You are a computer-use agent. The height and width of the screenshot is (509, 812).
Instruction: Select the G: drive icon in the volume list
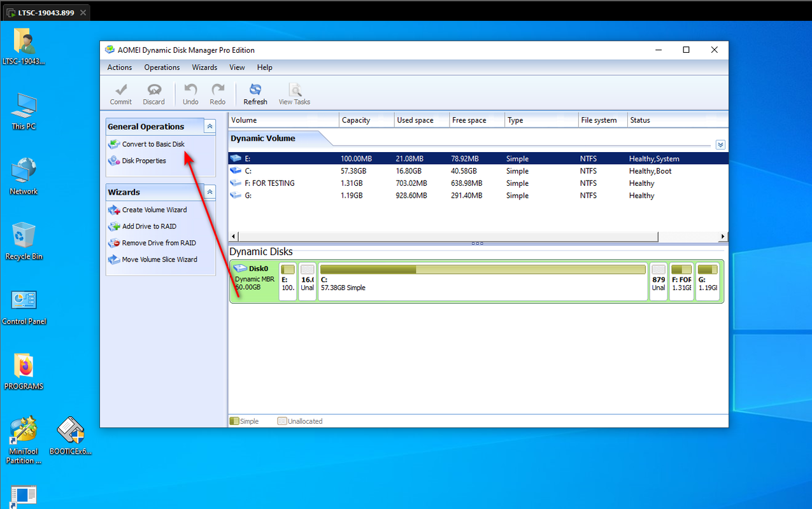236,196
